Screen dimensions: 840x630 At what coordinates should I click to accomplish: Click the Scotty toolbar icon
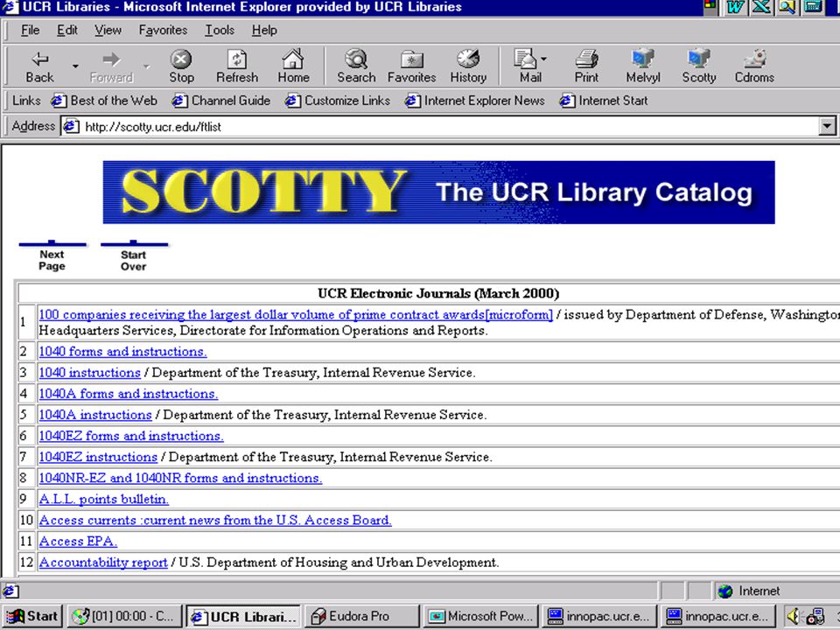click(698, 66)
